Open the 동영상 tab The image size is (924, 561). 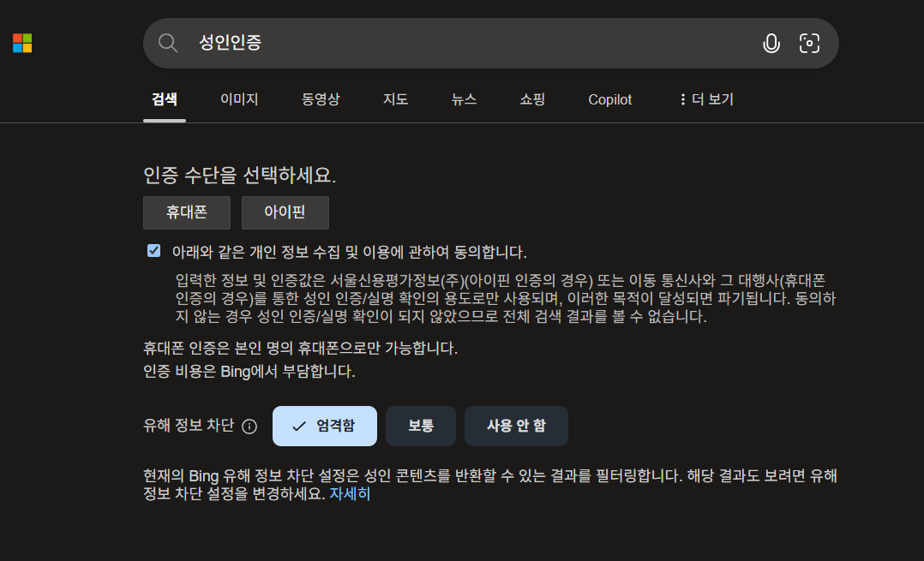tap(321, 99)
